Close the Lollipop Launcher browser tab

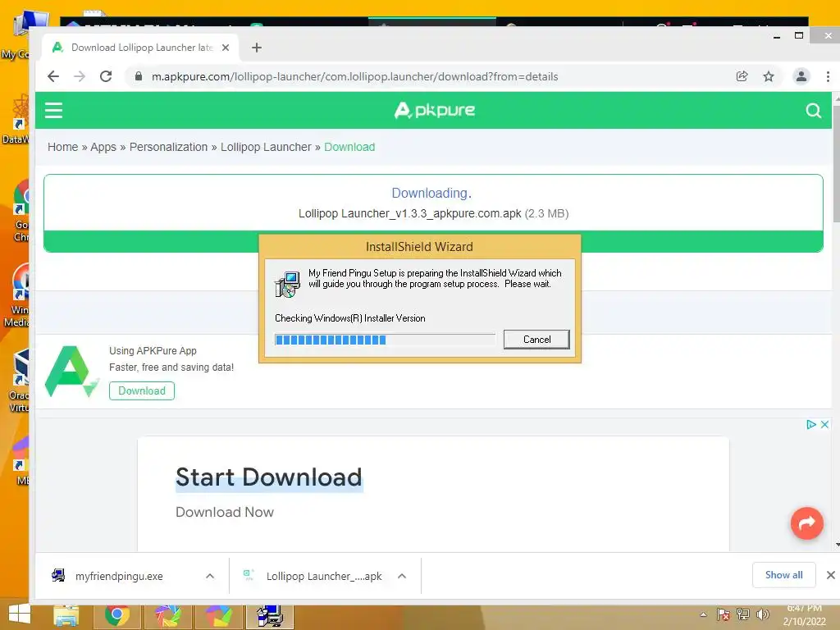226,48
